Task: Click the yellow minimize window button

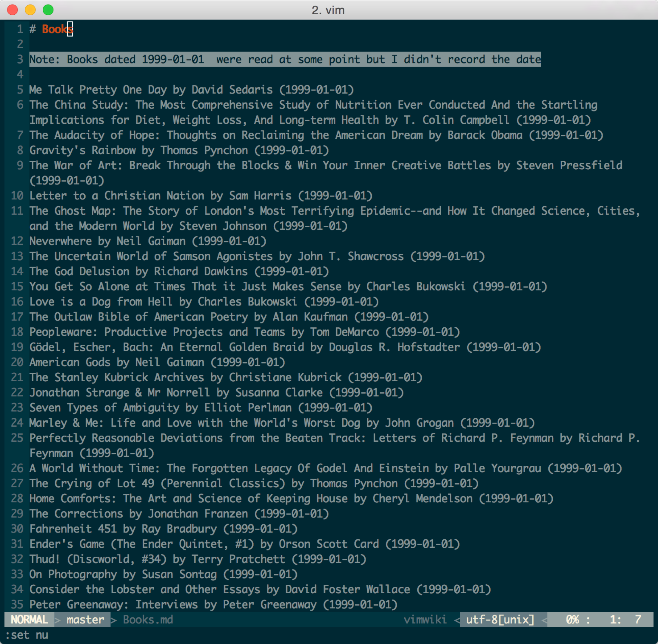Action: (x=30, y=10)
